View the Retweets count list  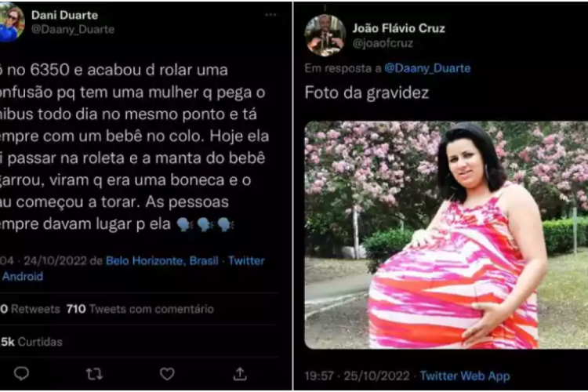click(x=30, y=309)
